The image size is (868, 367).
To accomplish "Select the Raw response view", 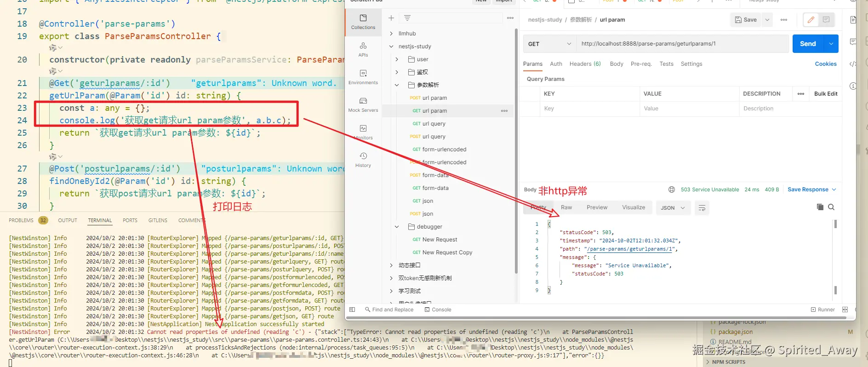I will (566, 207).
